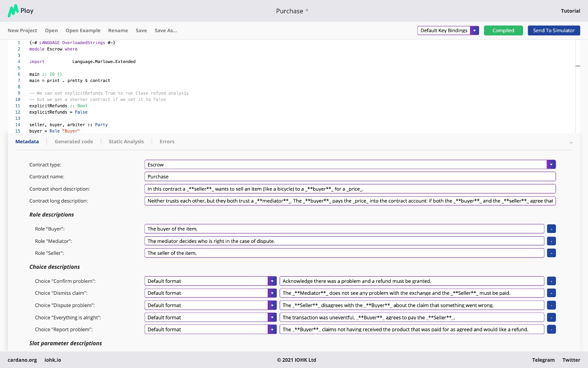Choose Open Example
The image size is (588, 368).
click(83, 30)
